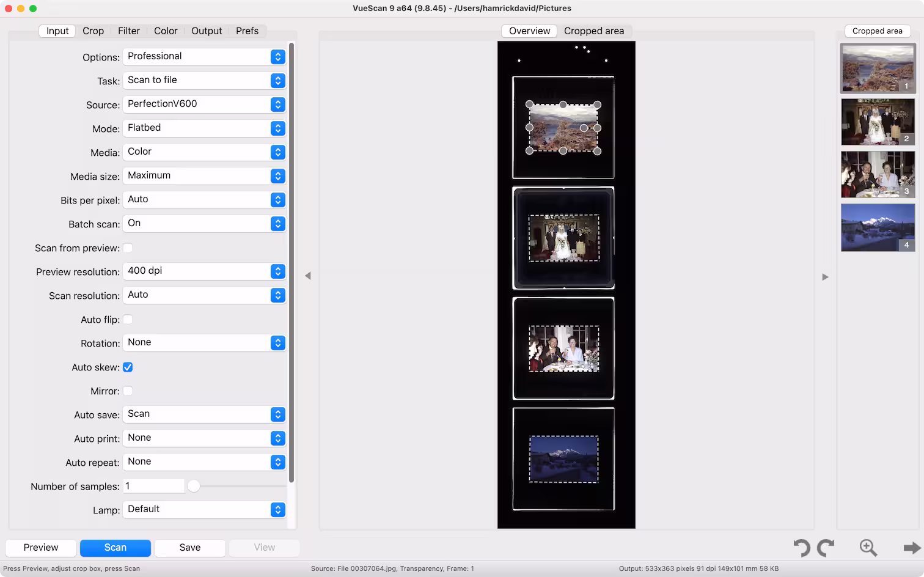Toggle the Mirror checkbox
Image resolution: width=924 pixels, height=577 pixels.
point(128,391)
